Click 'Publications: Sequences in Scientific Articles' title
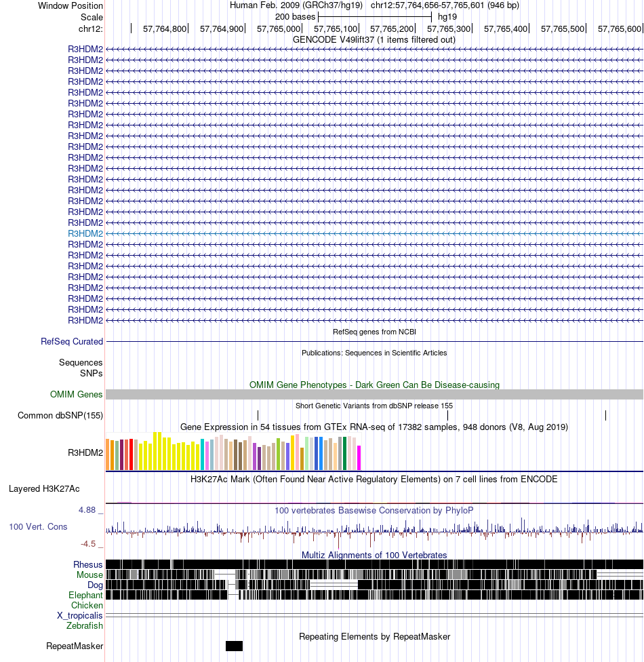This screenshot has width=644, height=662. (x=374, y=353)
